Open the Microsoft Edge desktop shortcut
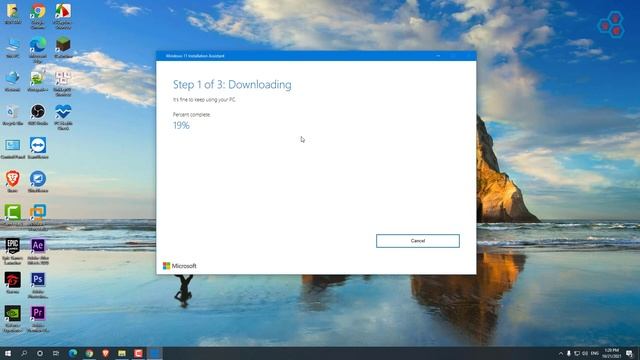 [x=38, y=50]
